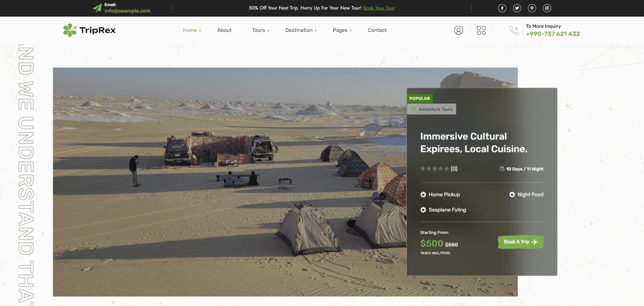
Task: Click the 10 Days / 11 Night text
Action: click(x=525, y=169)
